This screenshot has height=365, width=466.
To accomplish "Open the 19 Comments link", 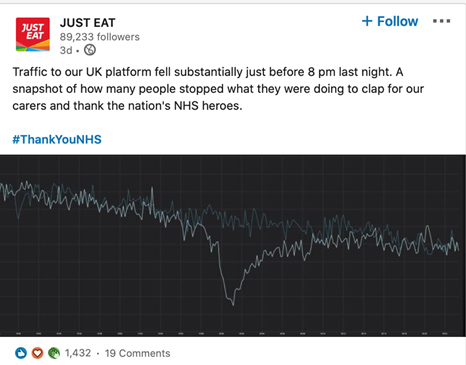I will (x=137, y=353).
